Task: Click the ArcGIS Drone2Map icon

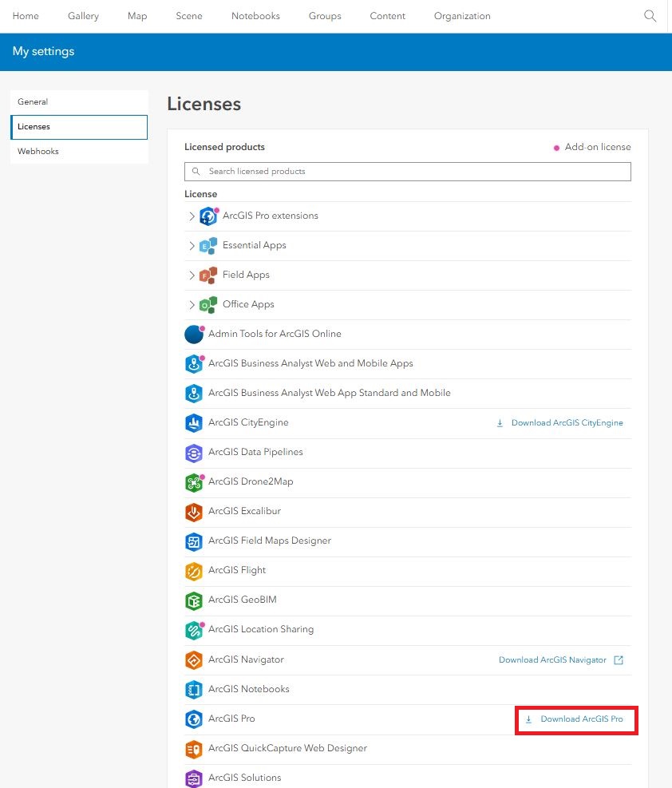Action: [x=194, y=482]
